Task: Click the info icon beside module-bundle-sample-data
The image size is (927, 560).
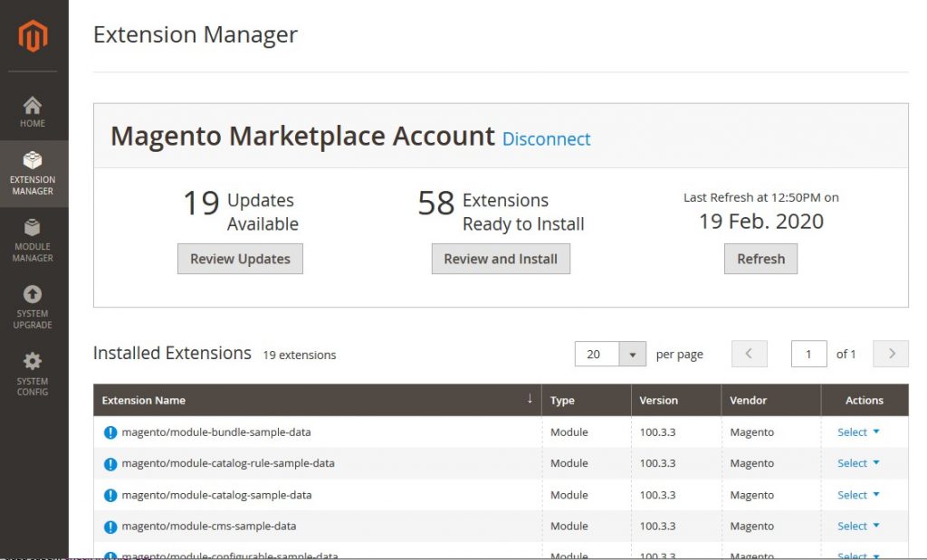Action: coord(110,432)
